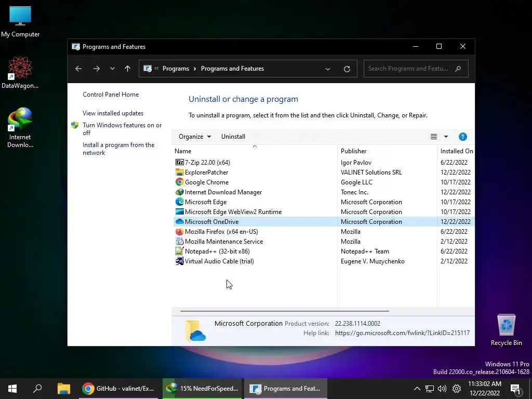The image size is (532, 399).
Task: Select the Recycle Bin desktop icon
Action: click(x=506, y=330)
